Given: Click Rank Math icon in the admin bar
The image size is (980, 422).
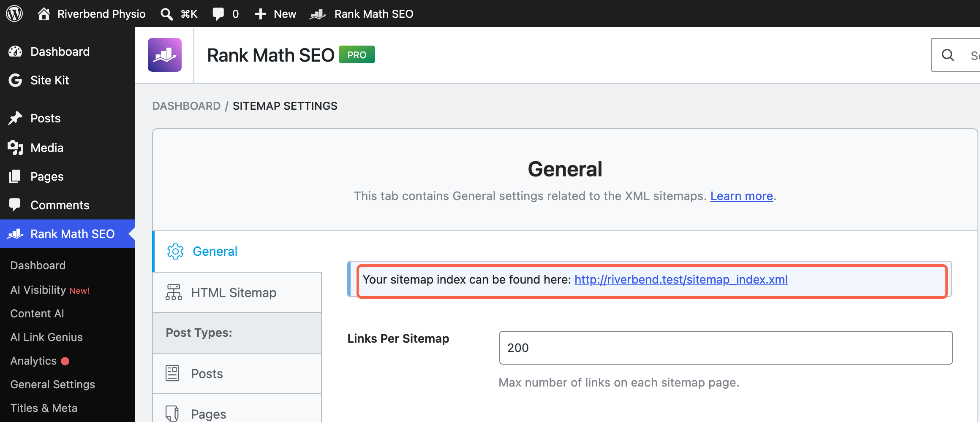Looking at the screenshot, I should [318, 14].
